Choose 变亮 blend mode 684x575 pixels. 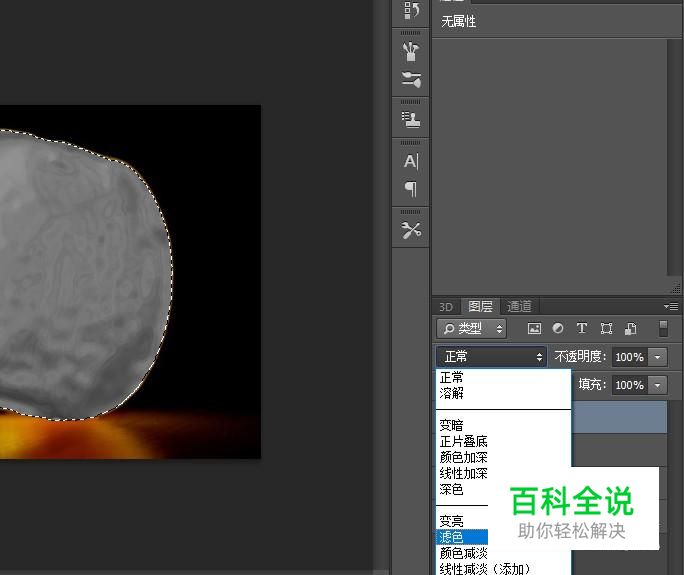[x=462, y=521]
